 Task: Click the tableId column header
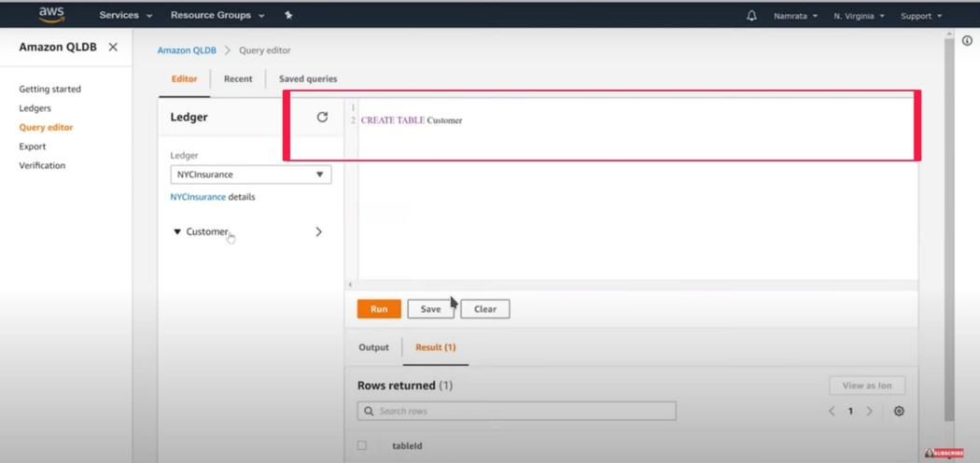point(408,446)
